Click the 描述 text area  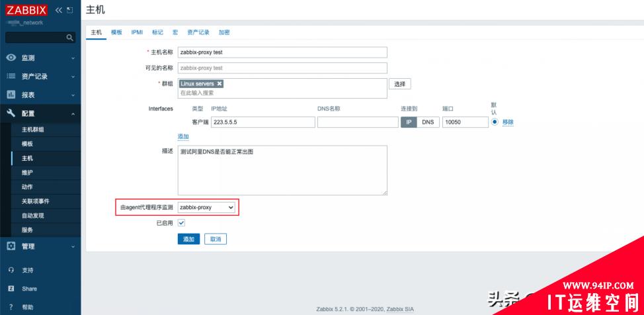(282, 170)
